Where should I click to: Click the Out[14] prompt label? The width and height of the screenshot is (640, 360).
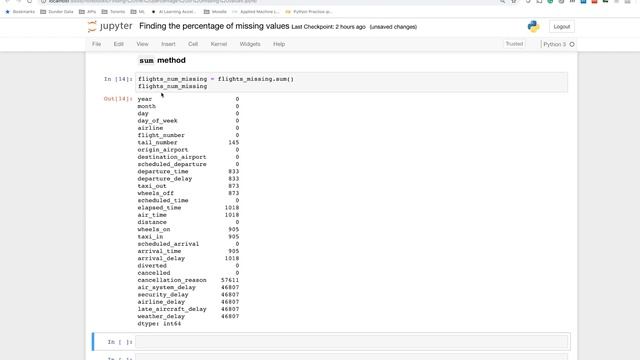(x=118, y=99)
